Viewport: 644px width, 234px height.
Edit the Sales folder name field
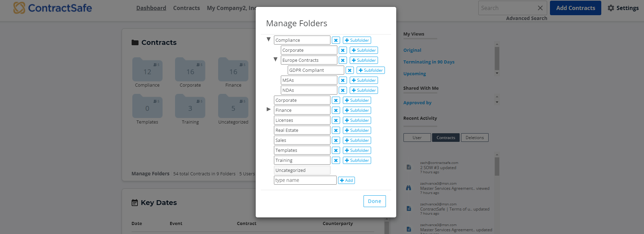tap(302, 140)
